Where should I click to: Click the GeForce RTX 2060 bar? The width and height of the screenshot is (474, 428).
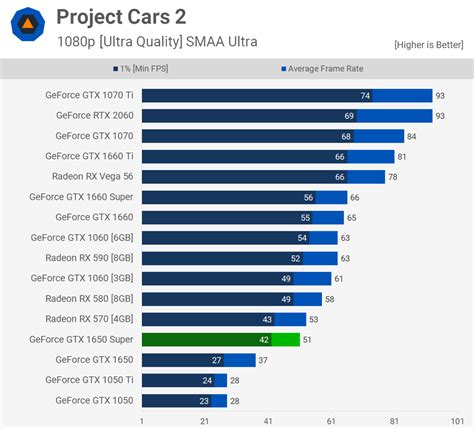[x=287, y=116]
